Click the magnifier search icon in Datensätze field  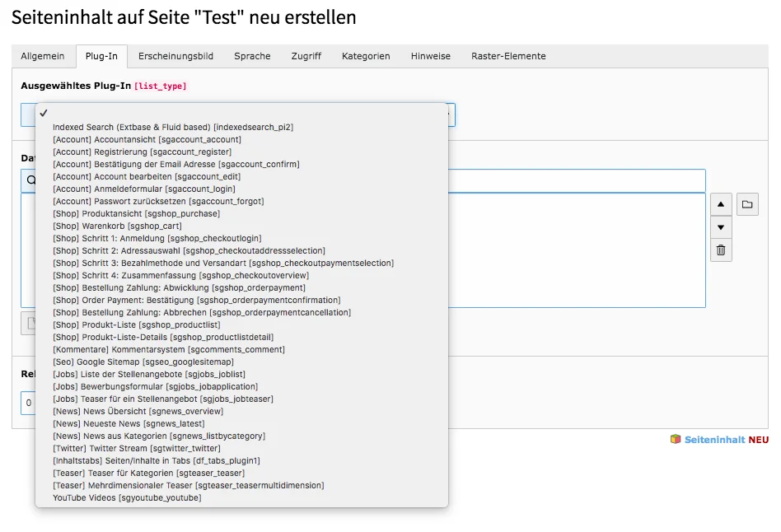pyautogui.click(x=32, y=180)
